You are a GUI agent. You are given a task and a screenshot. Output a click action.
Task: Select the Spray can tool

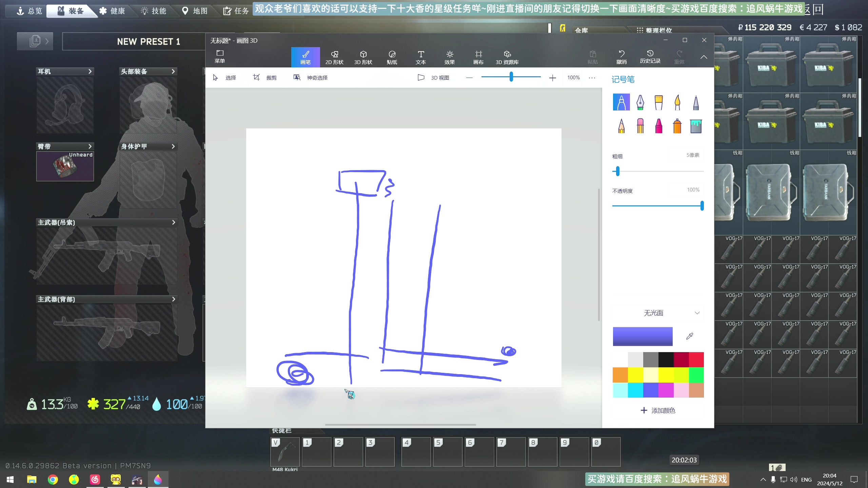tap(677, 126)
